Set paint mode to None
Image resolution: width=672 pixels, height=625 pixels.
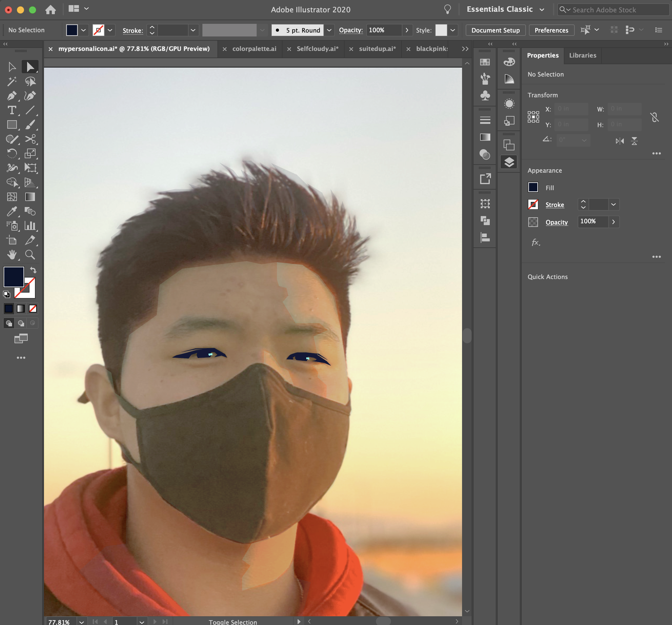33,309
